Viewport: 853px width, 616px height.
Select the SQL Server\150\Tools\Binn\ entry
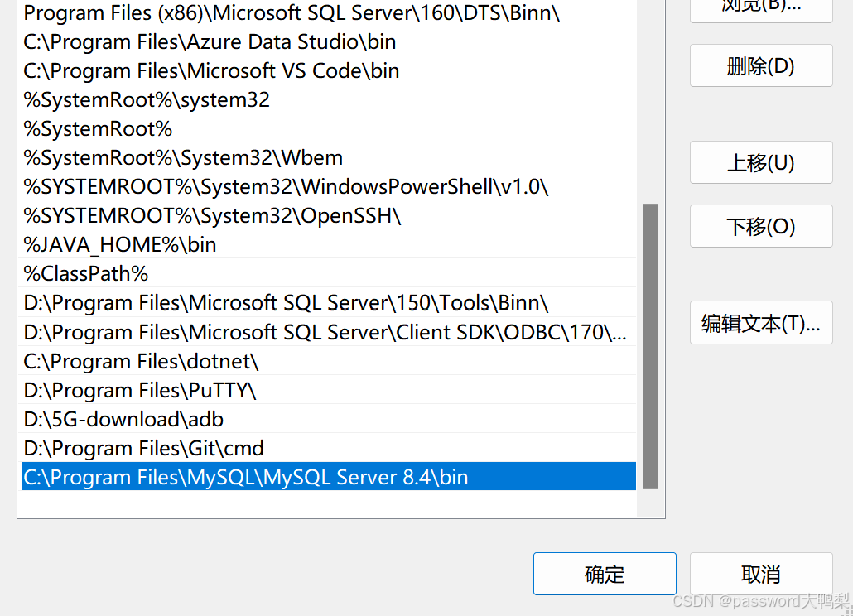(x=329, y=303)
